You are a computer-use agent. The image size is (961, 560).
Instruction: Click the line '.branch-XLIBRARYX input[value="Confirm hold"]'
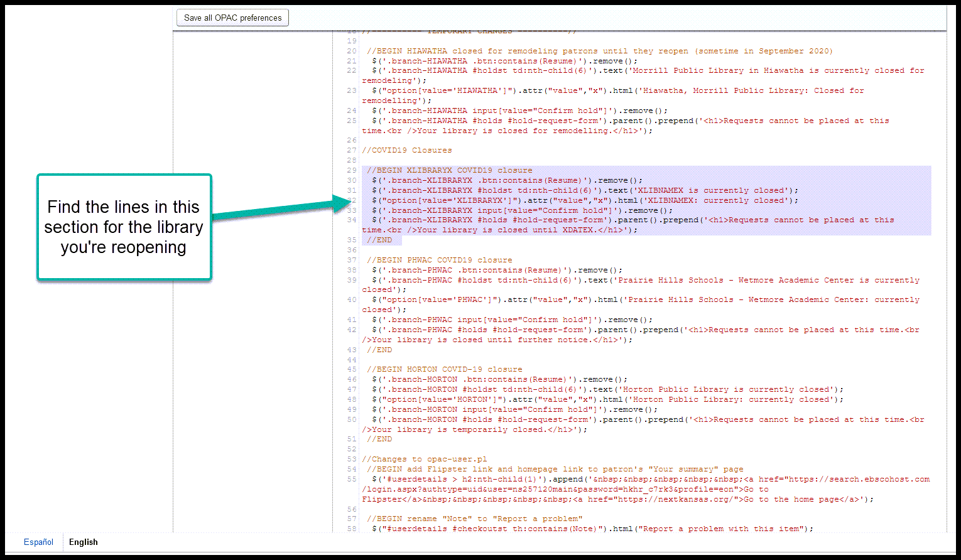(522, 210)
